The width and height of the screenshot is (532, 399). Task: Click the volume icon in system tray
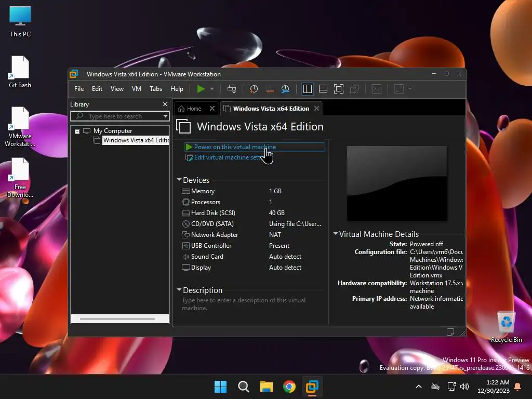coord(464,387)
